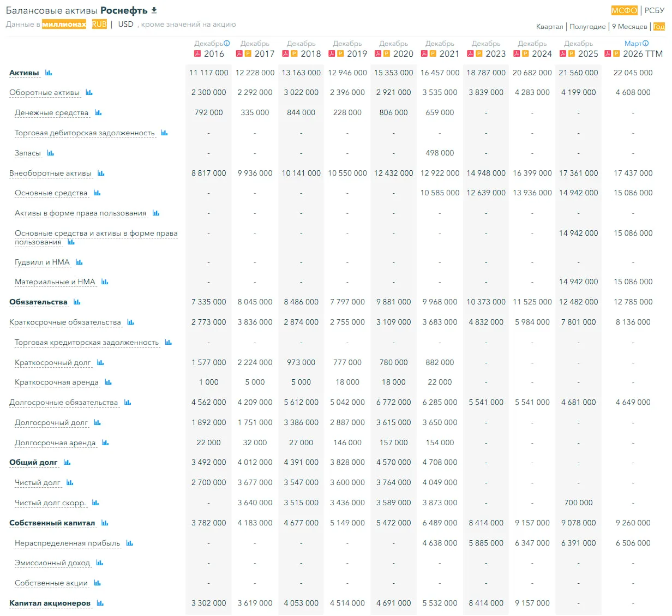Open the presentation icon for 2021
672x616 pixels.
pos(433,54)
